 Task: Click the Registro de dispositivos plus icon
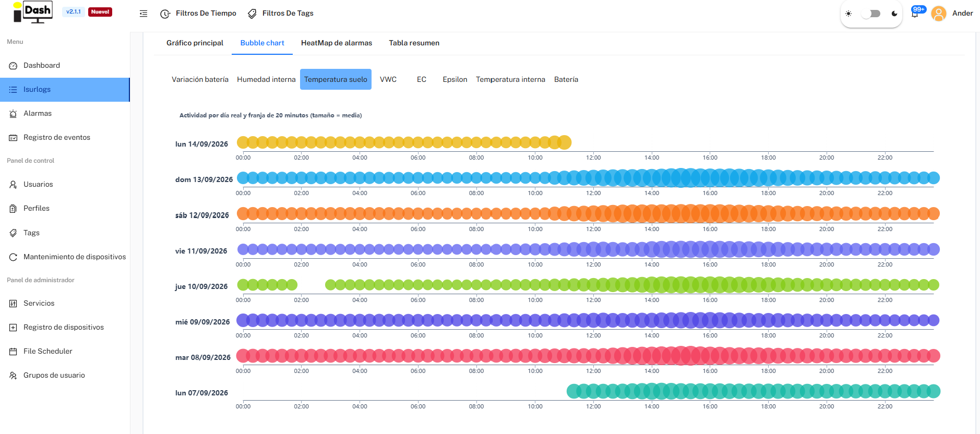pos(13,328)
